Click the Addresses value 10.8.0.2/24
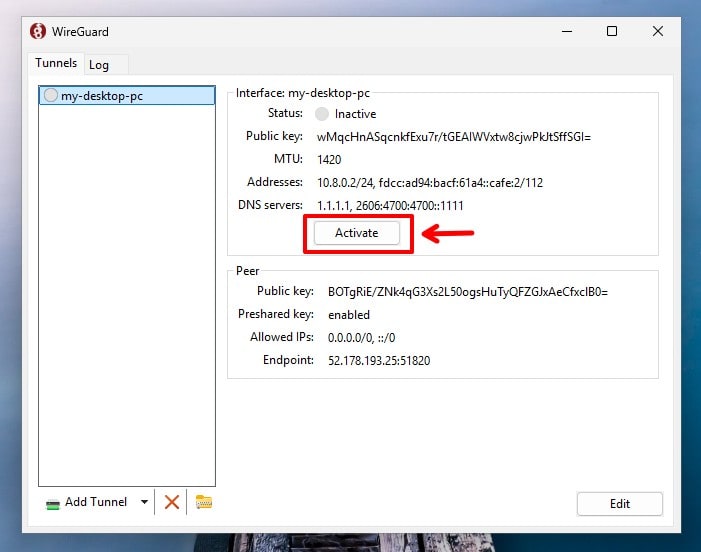The image size is (701, 552). click(x=345, y=182)
